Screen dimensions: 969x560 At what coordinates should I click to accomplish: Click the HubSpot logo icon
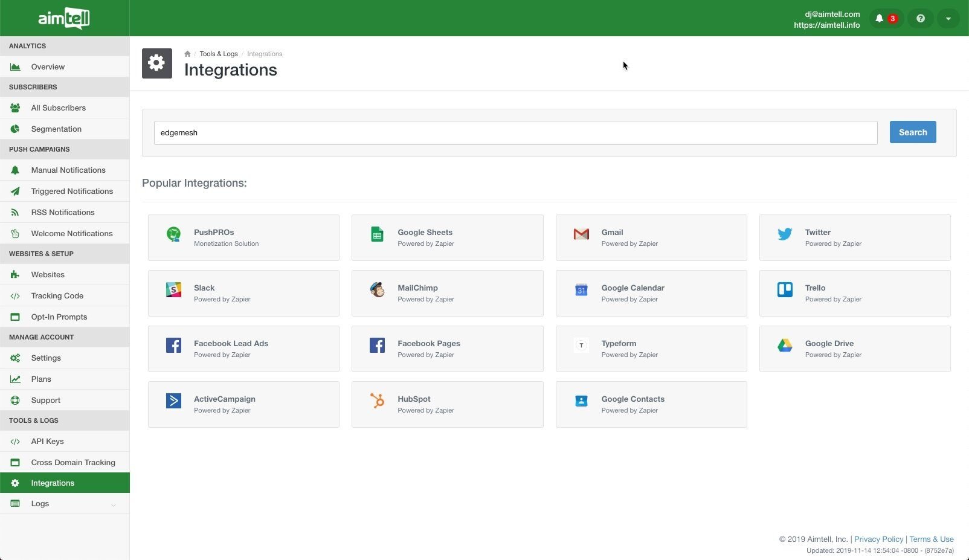coord(377,401)
